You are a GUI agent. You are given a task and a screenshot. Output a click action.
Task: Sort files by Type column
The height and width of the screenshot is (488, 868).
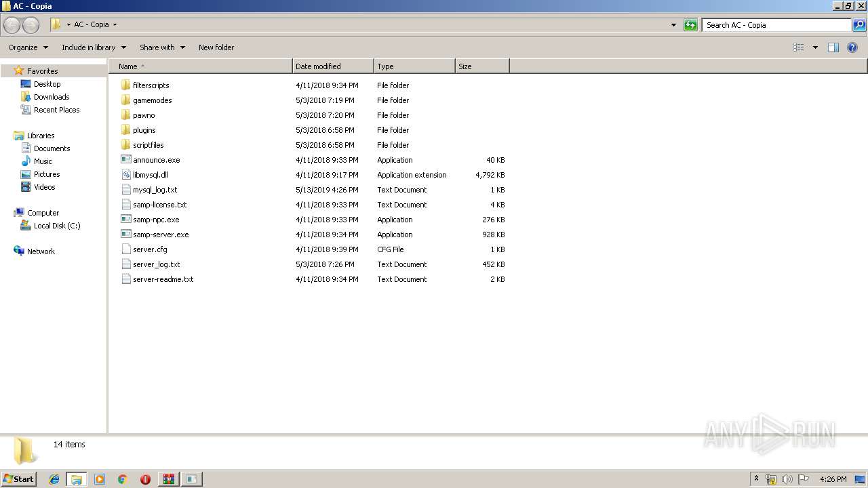coord(414,66)
